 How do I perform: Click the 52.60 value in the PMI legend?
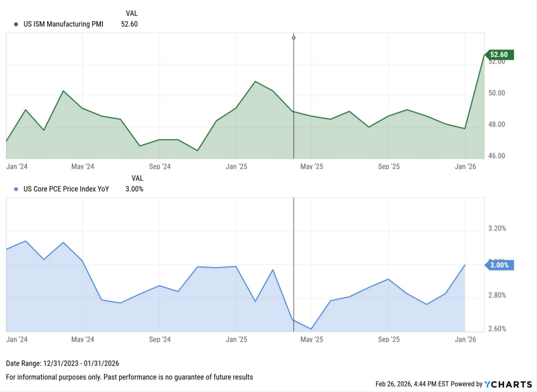tap(129, 24)
